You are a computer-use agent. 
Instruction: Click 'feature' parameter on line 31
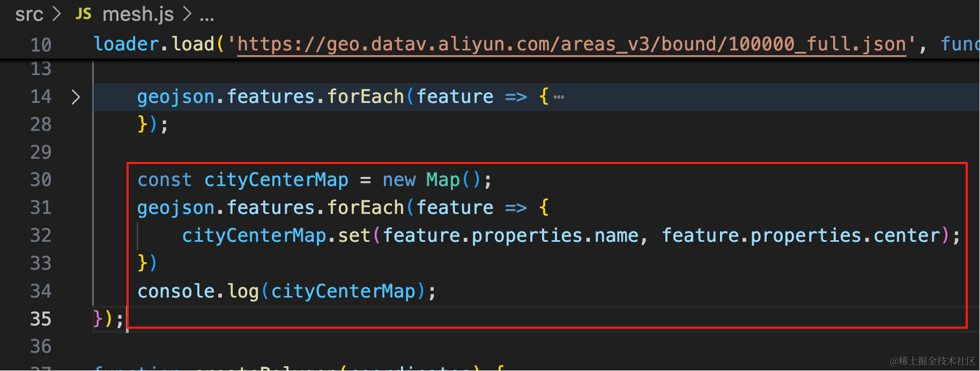pyautogui.click(x=455, y=207)
